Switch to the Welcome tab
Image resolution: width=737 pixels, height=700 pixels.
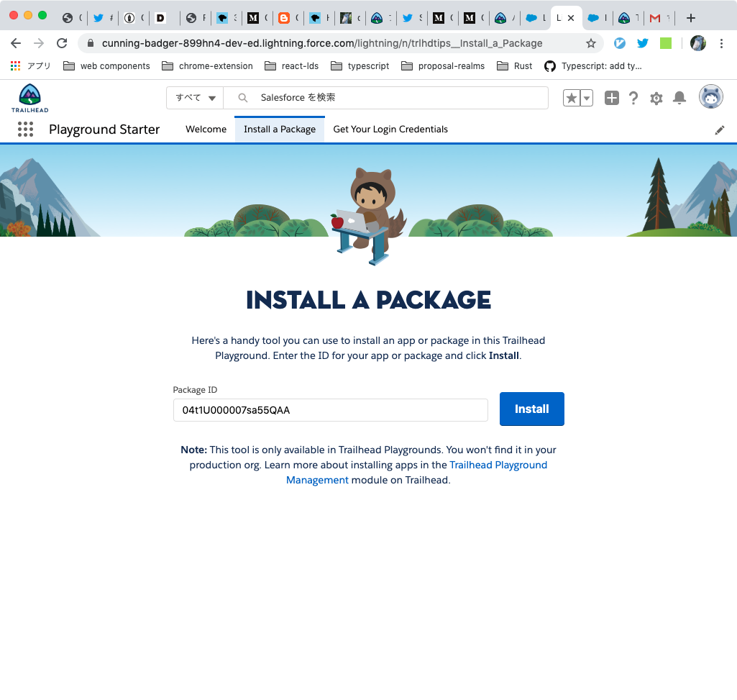(x=206, y=129)
